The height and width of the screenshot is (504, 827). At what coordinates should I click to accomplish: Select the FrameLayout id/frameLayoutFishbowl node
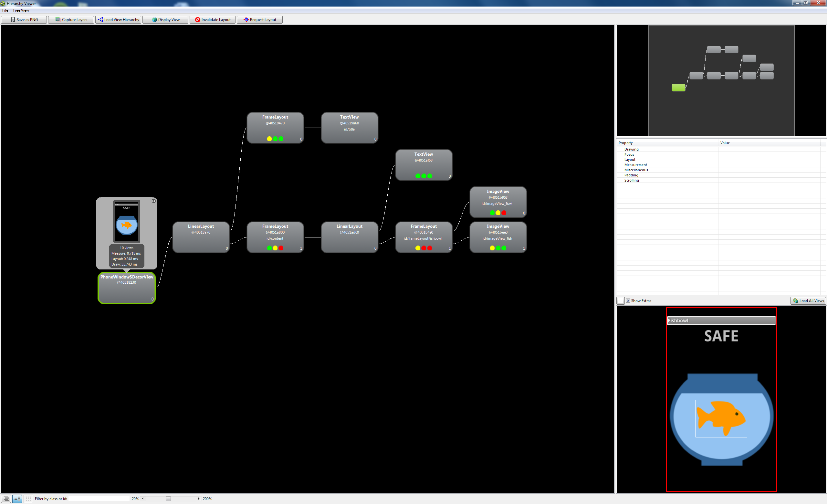[x=424, y=237]
